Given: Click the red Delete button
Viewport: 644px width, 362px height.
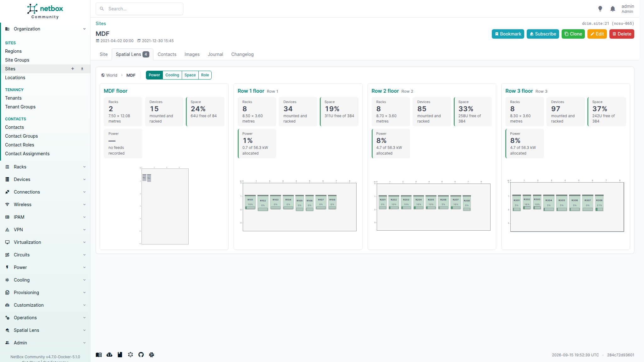Looking at the screenshot, I should (622, 34).
